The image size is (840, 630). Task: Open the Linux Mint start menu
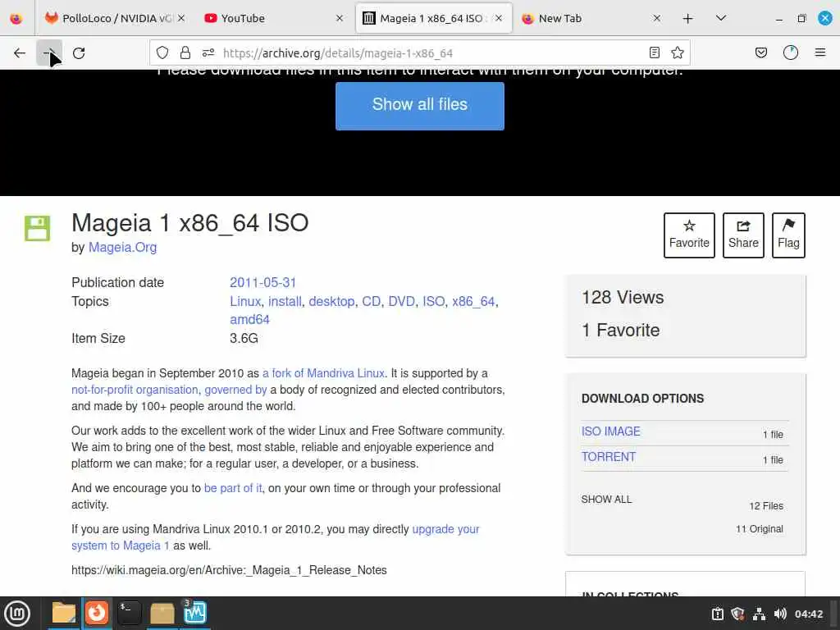pyautogui.click(x=17, y=614)
